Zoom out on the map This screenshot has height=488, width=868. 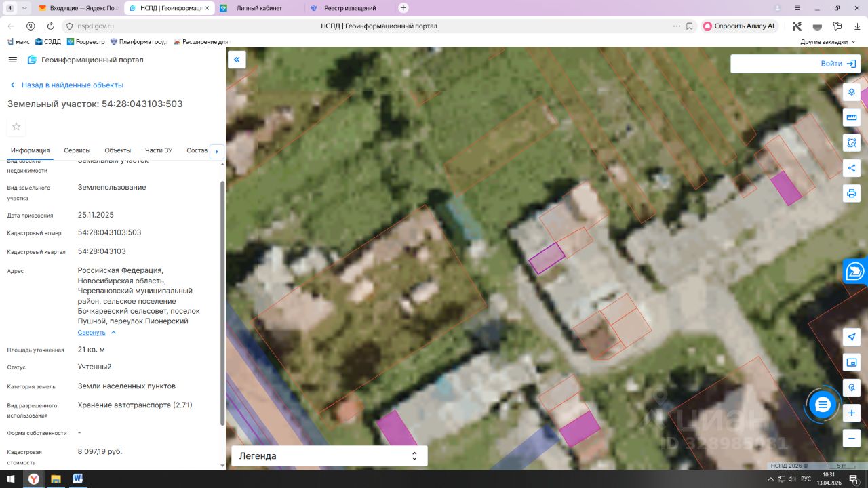click(x=852, y=439)
